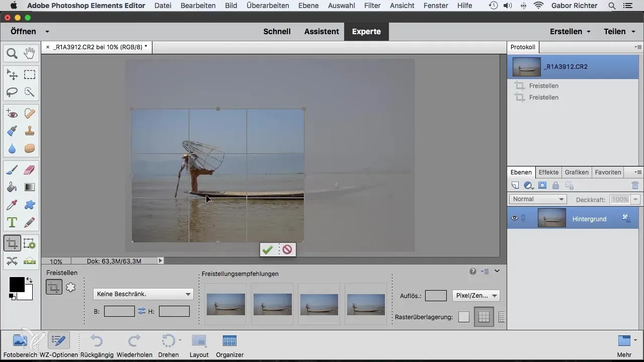Open the Deckkraft opacity dropdown arrow
This screenshot has height=362, width=644.
pyautogui.click(x=635, y=200)
